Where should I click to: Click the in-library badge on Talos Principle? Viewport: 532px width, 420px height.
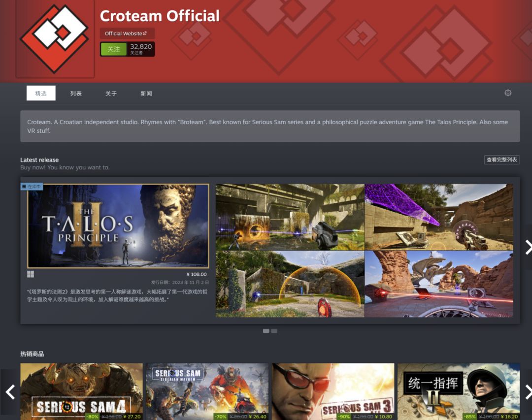coord(32,187)
